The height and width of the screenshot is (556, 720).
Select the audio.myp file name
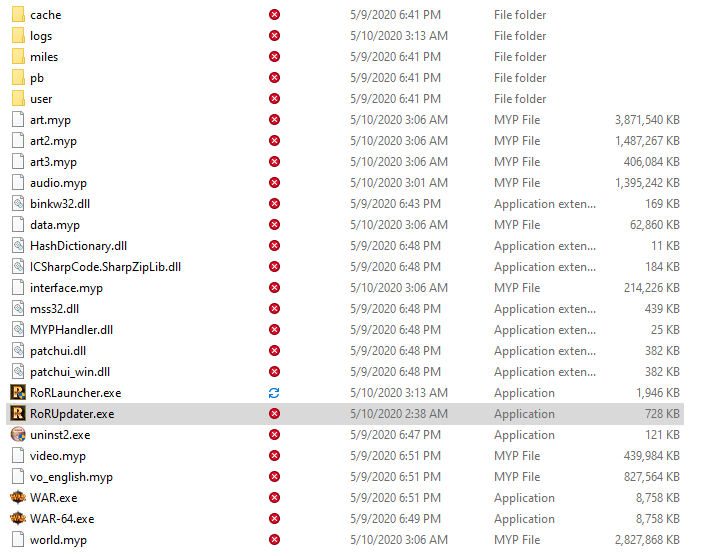58,183
